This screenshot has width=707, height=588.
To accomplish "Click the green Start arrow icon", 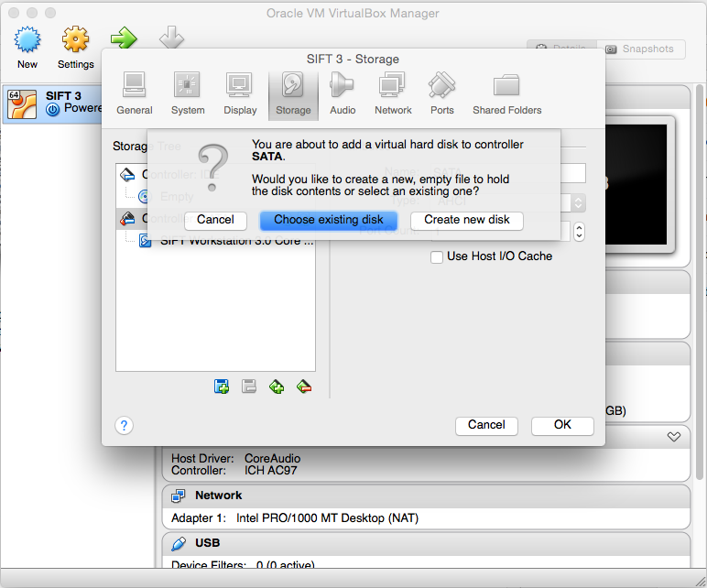I will tap(124, 38).
